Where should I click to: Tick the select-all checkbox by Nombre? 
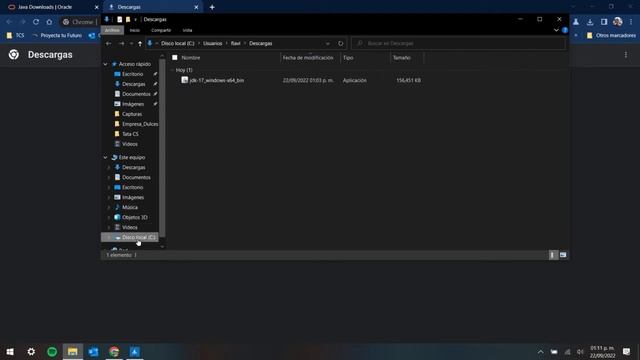click(175, 58)
